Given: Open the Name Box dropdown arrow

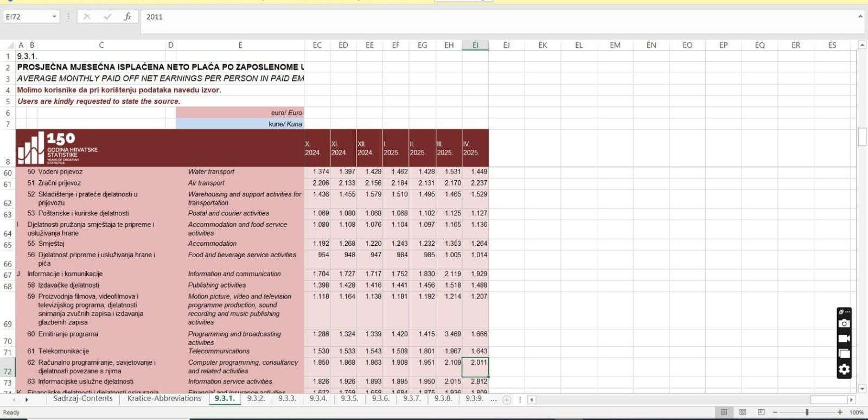Looking at the screenshot, I should (x=54, y=17).
